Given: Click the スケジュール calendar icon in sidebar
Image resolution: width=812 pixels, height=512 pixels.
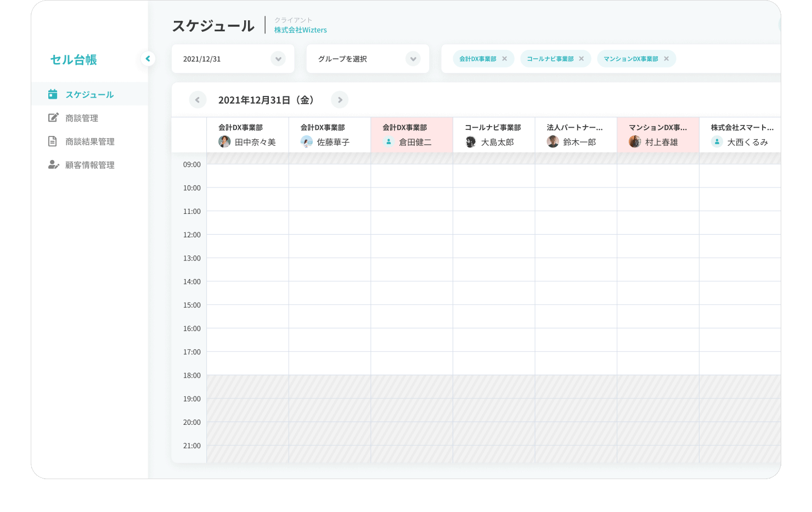Looking at the screenshot, I should click(x=53, y=94).
